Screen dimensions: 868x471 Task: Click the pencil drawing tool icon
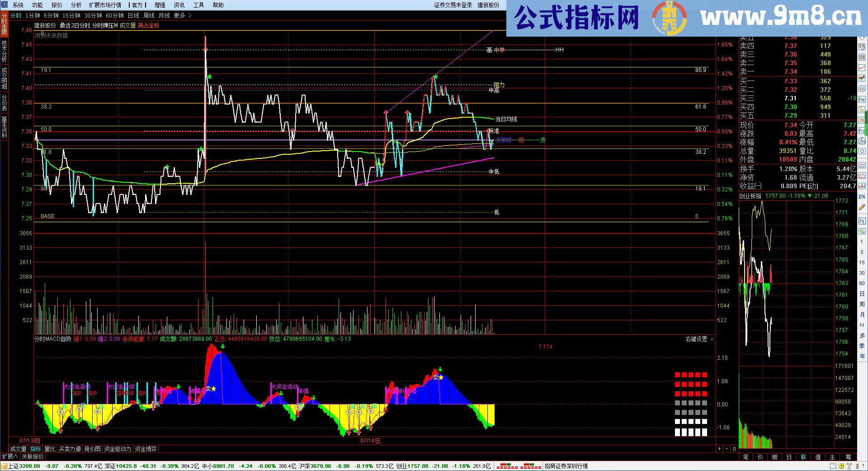[x=862, y=208]
